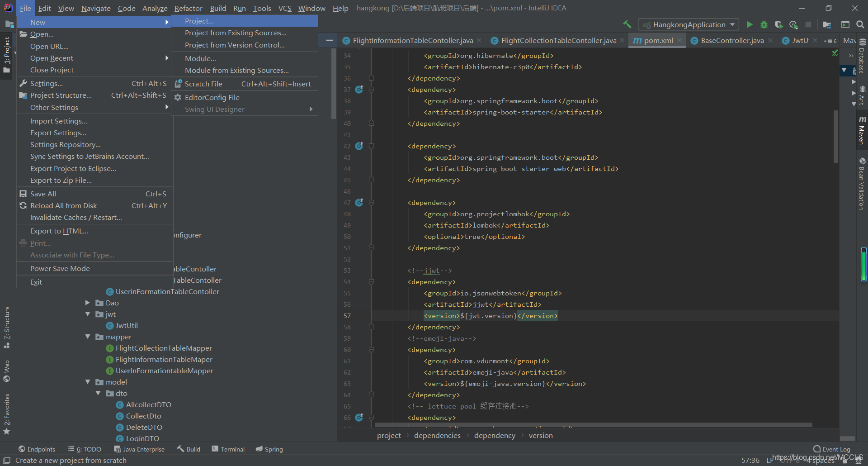Expand the Dao folder
This screenshot has height=466, width=868.
(x=88, y=303)
